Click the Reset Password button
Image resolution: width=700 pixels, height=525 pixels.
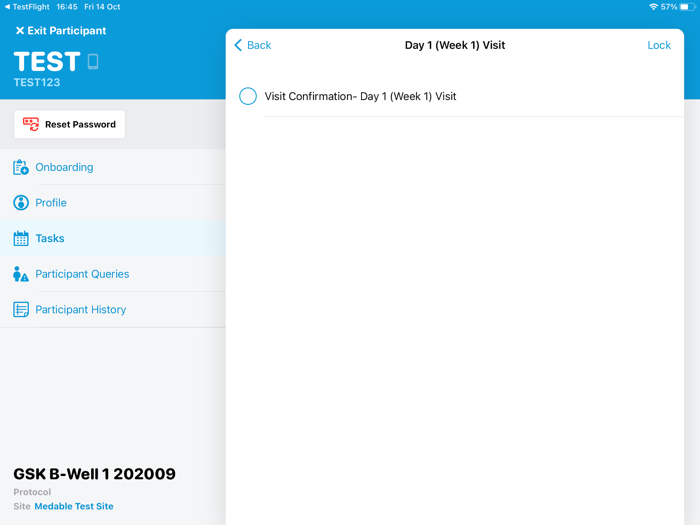coord(69,124)
